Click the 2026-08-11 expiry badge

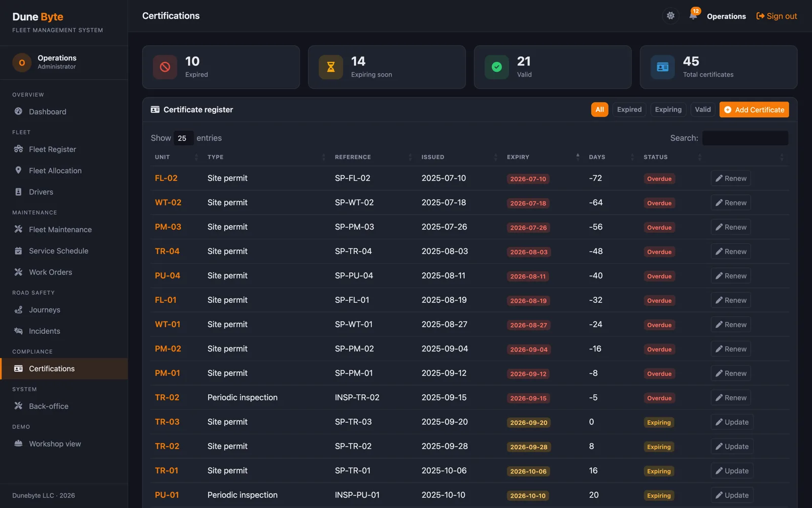528,276
